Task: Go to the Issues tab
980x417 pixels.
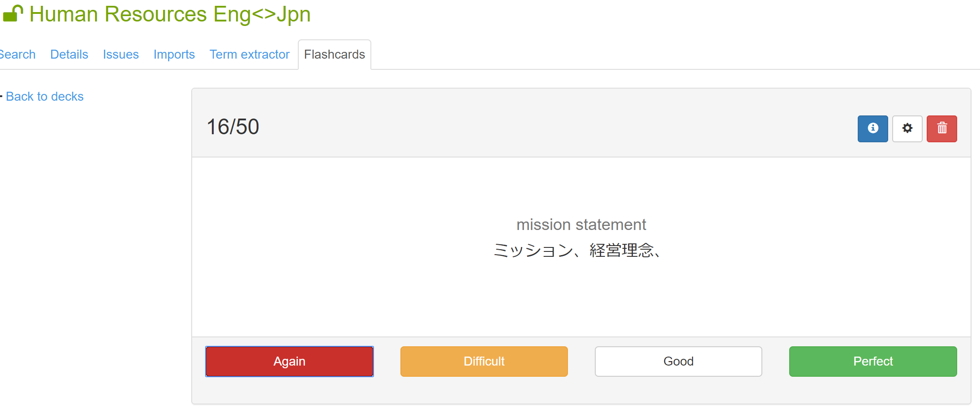Action: 120,55
